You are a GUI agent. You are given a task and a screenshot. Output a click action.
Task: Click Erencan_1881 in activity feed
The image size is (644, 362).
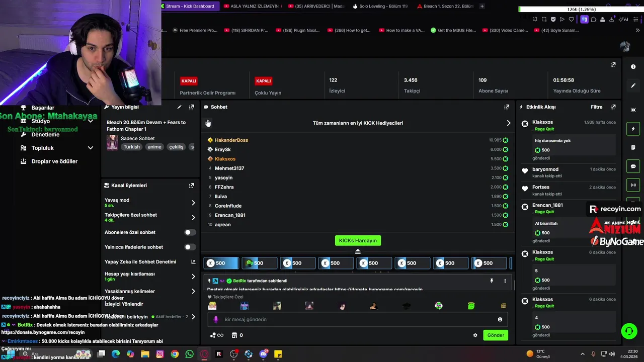[547, 205]
